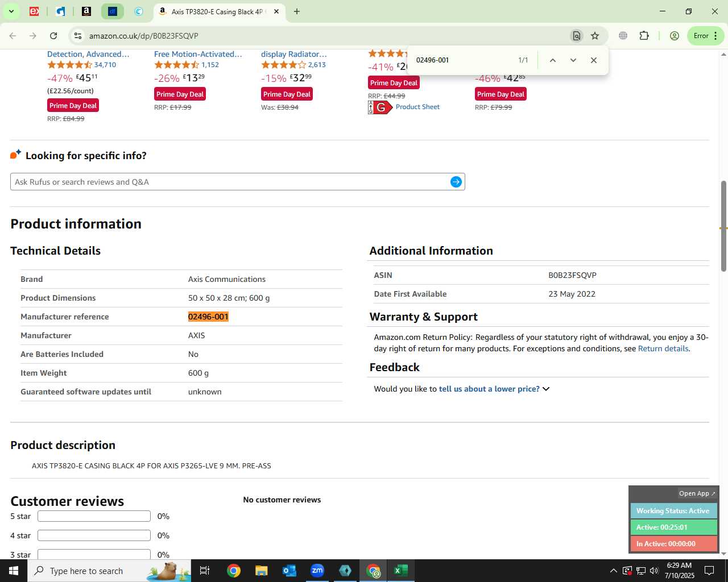The image size is (728, 582).
Task: Open a new browser tab
Action: tap(296, 11)
